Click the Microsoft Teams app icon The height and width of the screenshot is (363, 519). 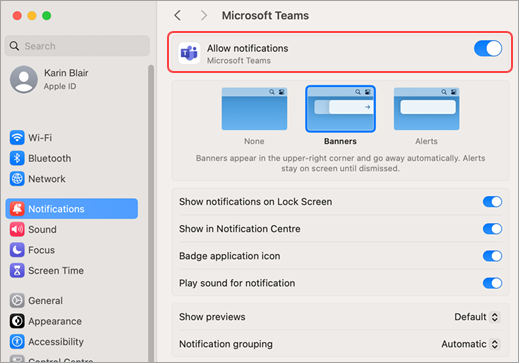189,53
